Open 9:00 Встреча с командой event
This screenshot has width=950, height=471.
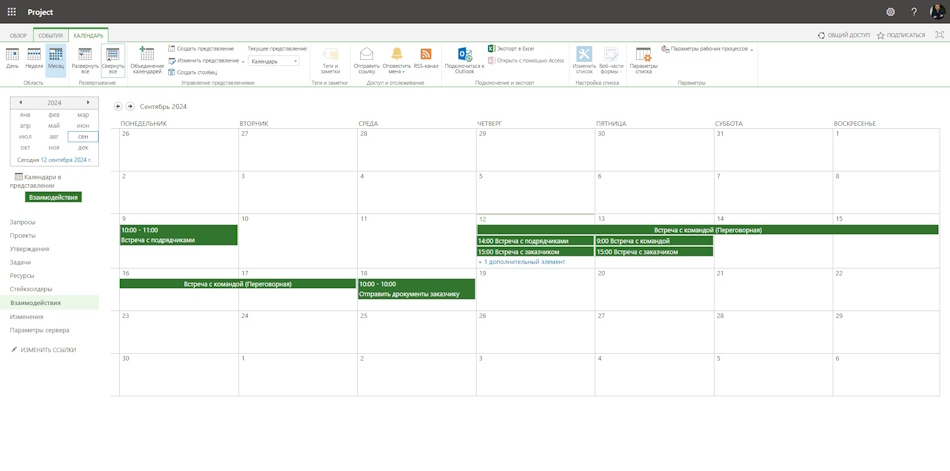pos(654,241)
